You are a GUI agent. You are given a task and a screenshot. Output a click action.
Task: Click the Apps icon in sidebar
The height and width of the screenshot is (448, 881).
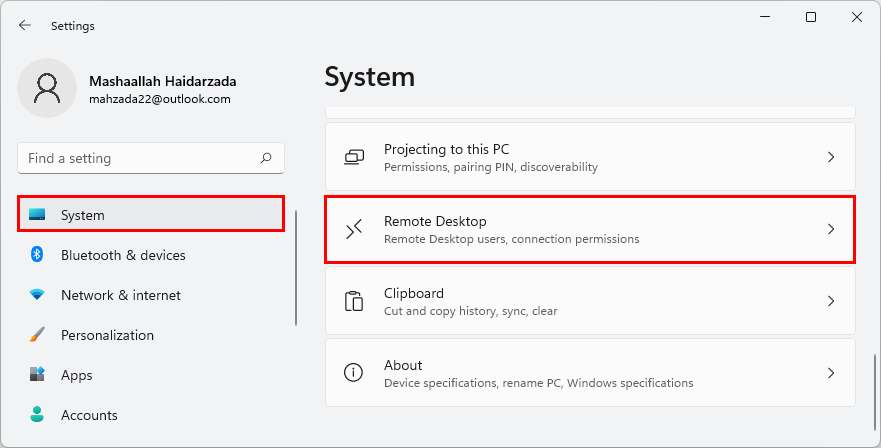[x=37, y=375]
